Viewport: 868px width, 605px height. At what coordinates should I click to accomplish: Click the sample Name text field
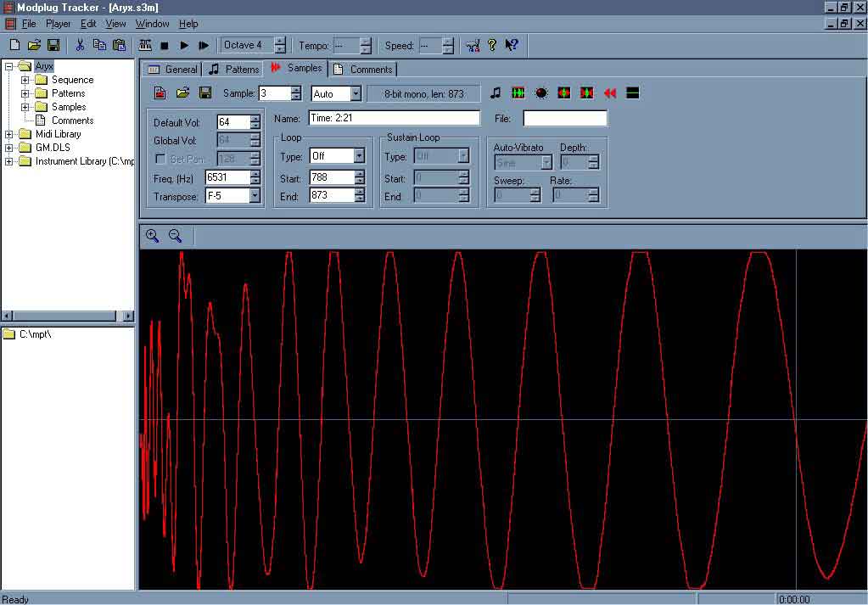394,118
